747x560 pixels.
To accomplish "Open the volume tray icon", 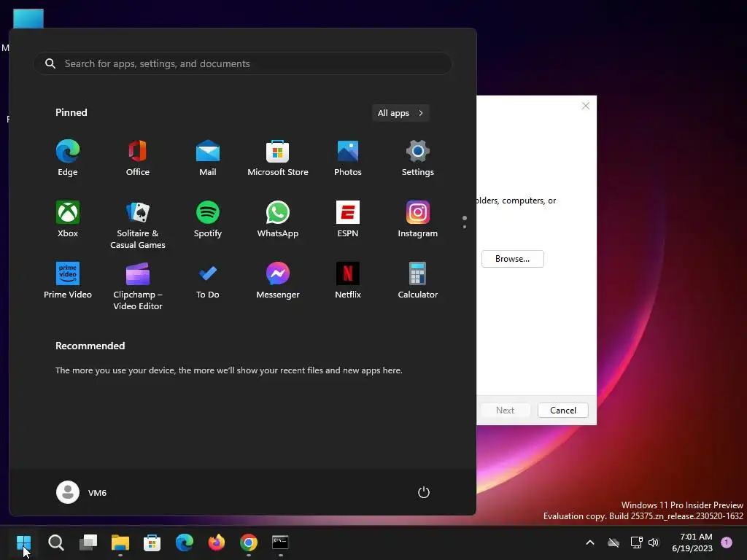I will (654, 542).
